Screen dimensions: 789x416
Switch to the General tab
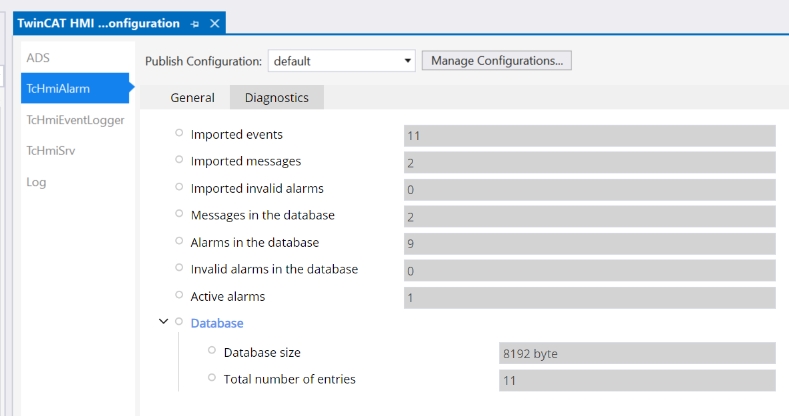pos(192,98)
